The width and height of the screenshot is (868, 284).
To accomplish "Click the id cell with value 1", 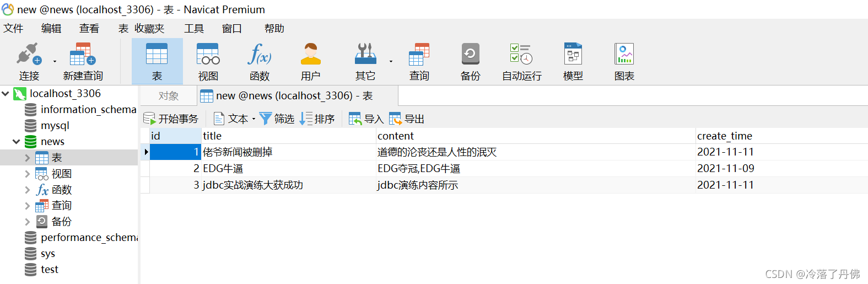I will pyautogui.click(x=175, y=152).
